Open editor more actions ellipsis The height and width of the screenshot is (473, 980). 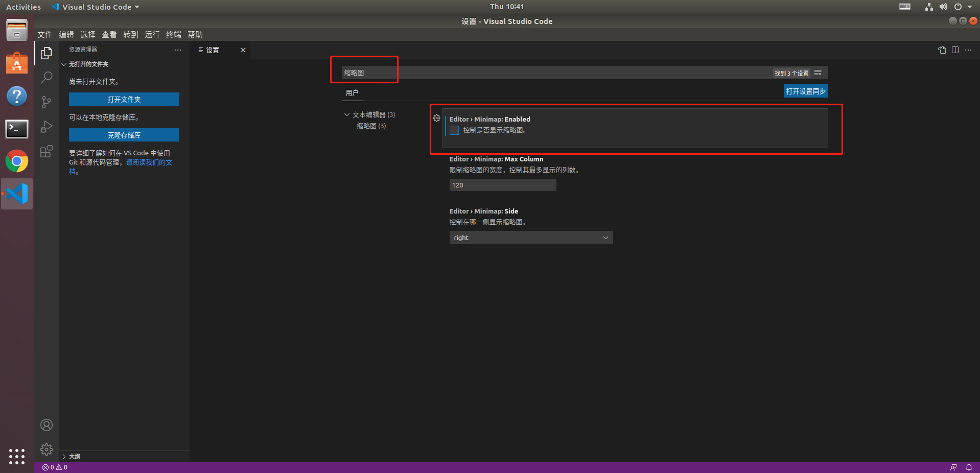968,50
